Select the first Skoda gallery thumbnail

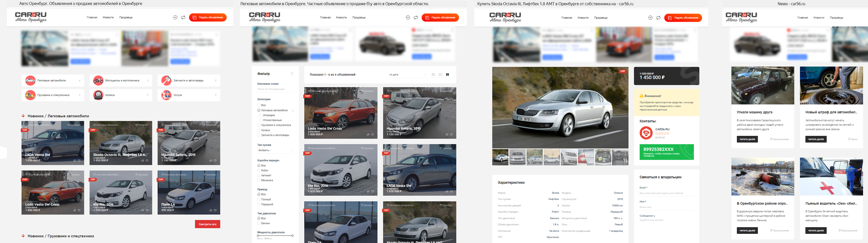coord(500,157)
